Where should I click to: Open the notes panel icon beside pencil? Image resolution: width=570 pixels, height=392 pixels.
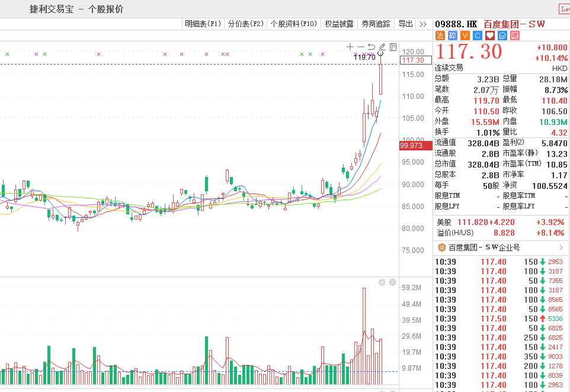(x=393, y=47)
